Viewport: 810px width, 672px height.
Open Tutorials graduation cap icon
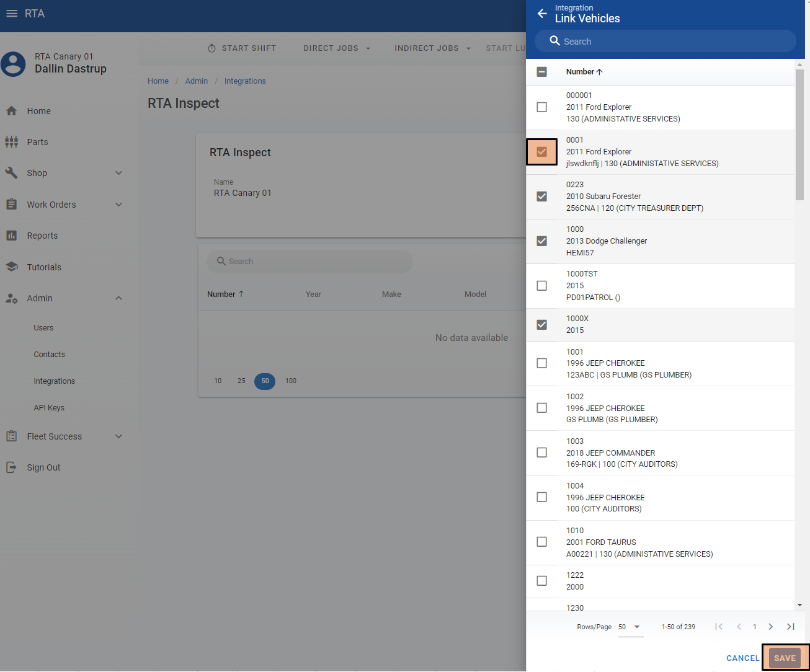click(11, 267)
